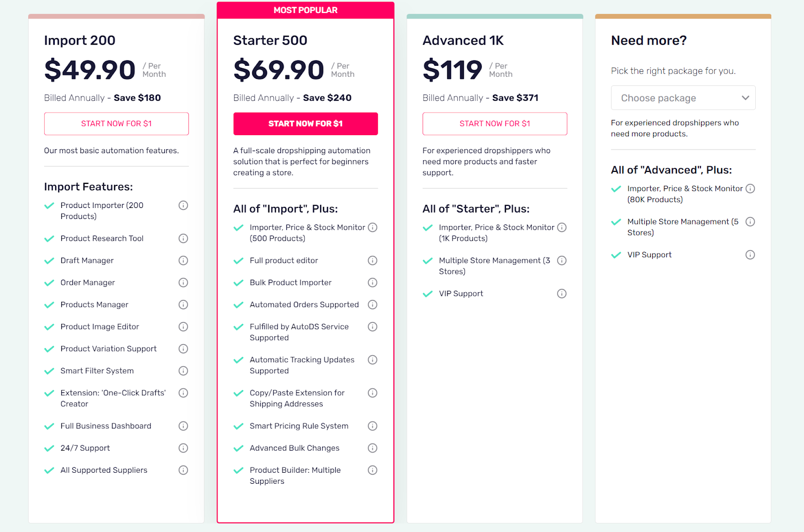
Task: Open info icon for Product Research Tool
Action: [183, 239]
